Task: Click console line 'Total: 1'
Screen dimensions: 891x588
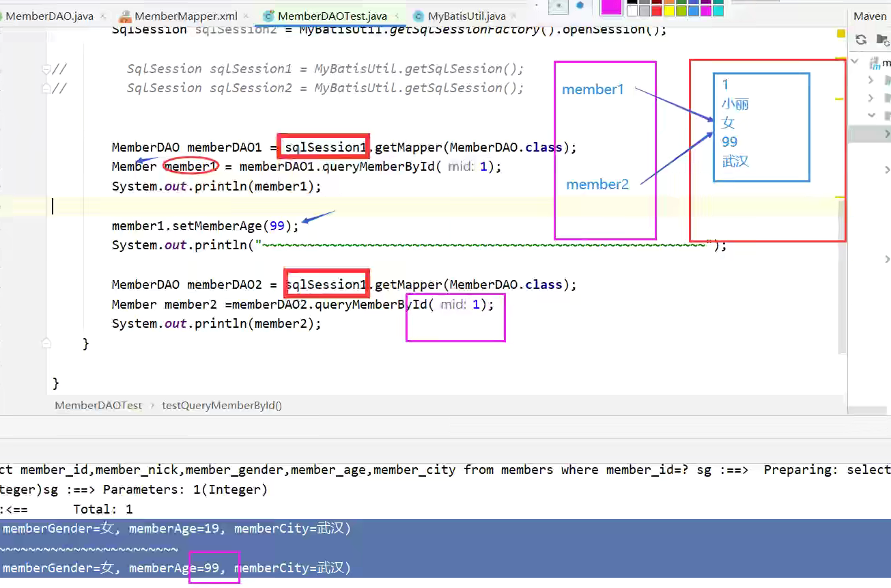Action: point(102,509)
